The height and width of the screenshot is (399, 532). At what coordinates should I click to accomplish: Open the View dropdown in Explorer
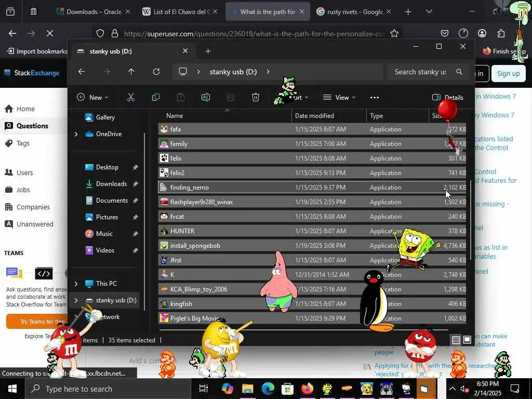point(339,97)
